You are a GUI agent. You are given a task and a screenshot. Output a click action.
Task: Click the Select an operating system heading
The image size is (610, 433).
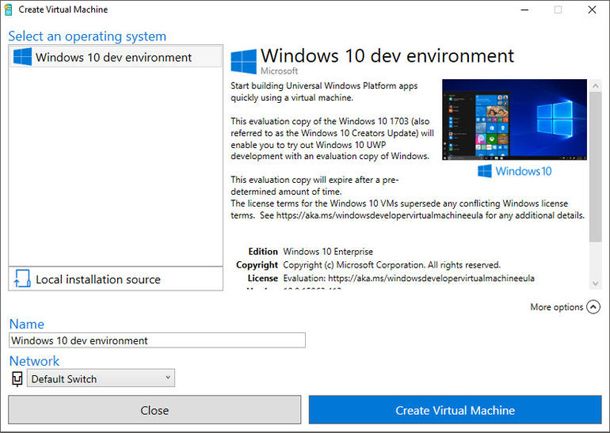[x=87, y=36]
